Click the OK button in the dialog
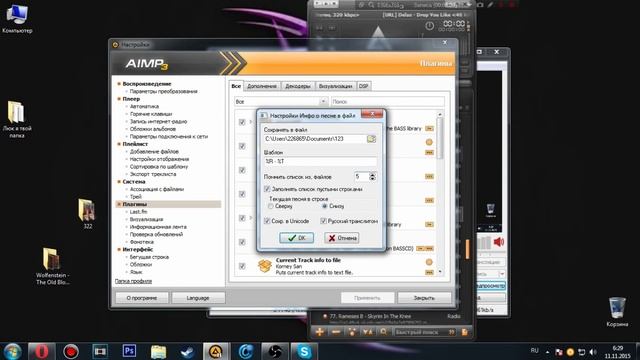This screenshot has height=360, width=640. 296,238
